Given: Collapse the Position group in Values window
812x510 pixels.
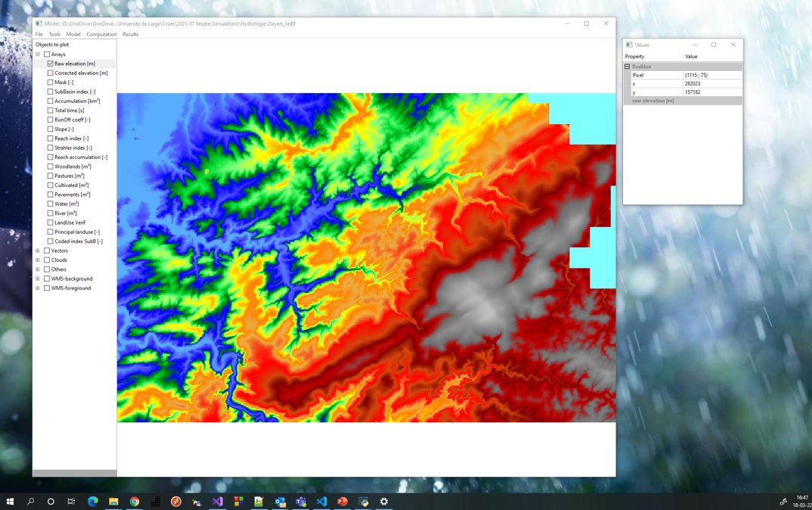Looking at the screenshot, I should pyautogui.click(x=627, y=67).
